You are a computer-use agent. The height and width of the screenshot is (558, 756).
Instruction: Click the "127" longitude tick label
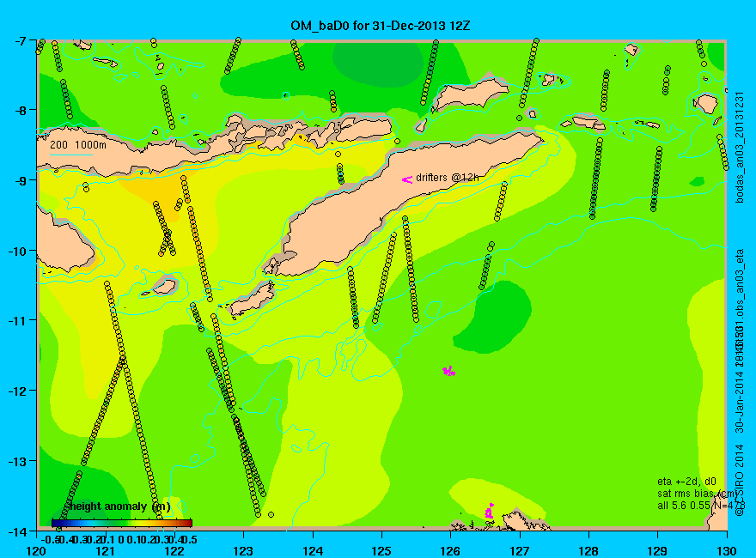[x=520, y=550]
